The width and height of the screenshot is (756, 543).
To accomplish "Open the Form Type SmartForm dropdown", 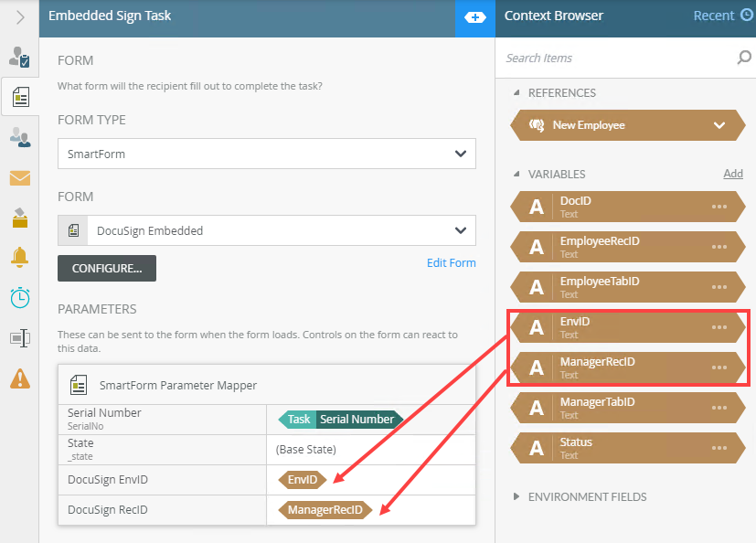I will [266, 154].
